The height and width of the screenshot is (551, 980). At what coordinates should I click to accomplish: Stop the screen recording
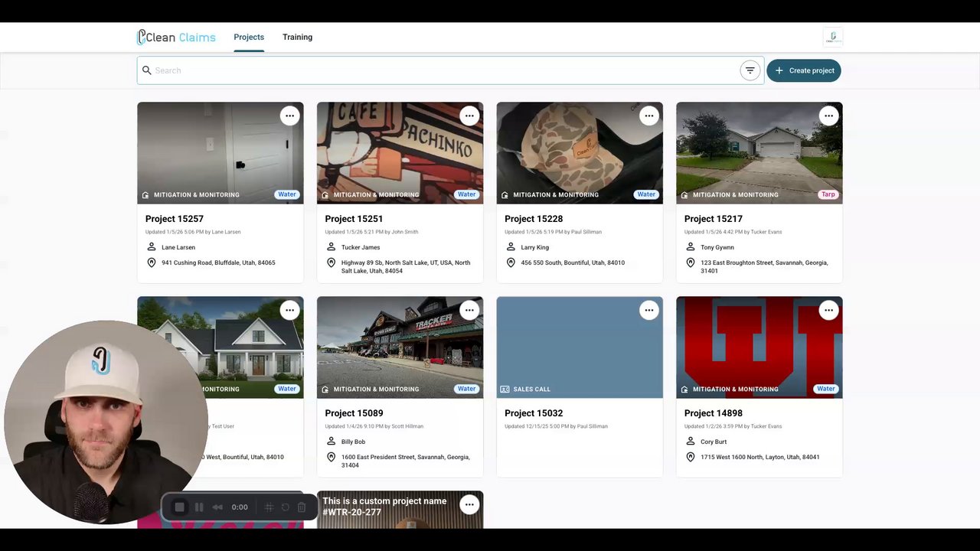180,507
